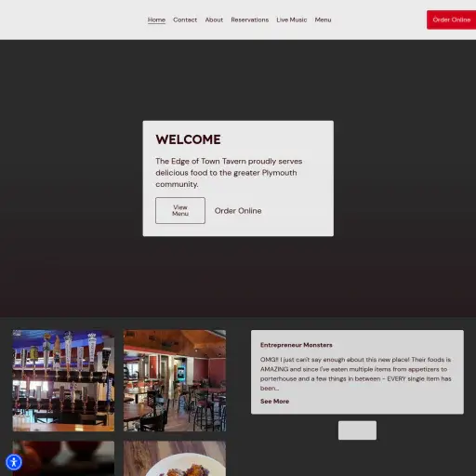The width and height of the screenshot is (476, 476).
Task: Click the review text beginning with OMG
Action: coord(356,374)
